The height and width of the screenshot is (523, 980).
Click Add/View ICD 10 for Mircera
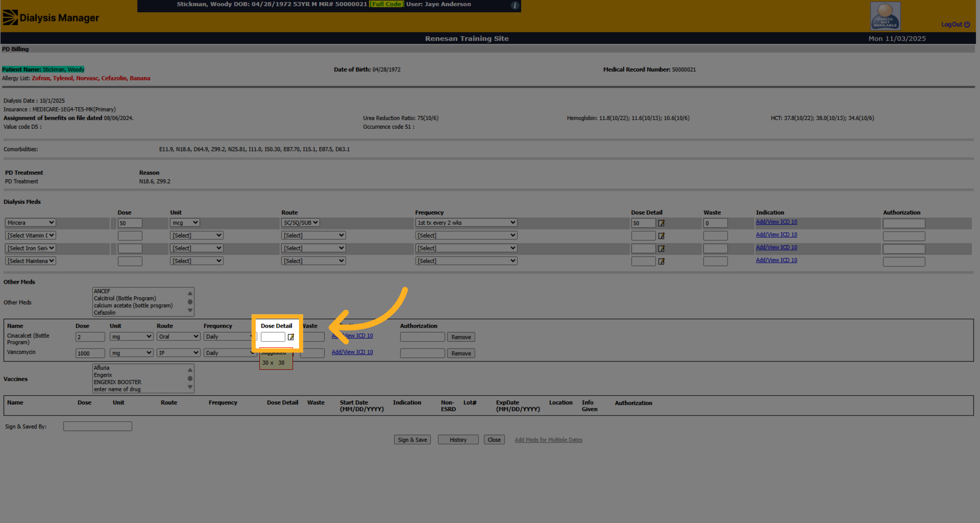[776, 222]
